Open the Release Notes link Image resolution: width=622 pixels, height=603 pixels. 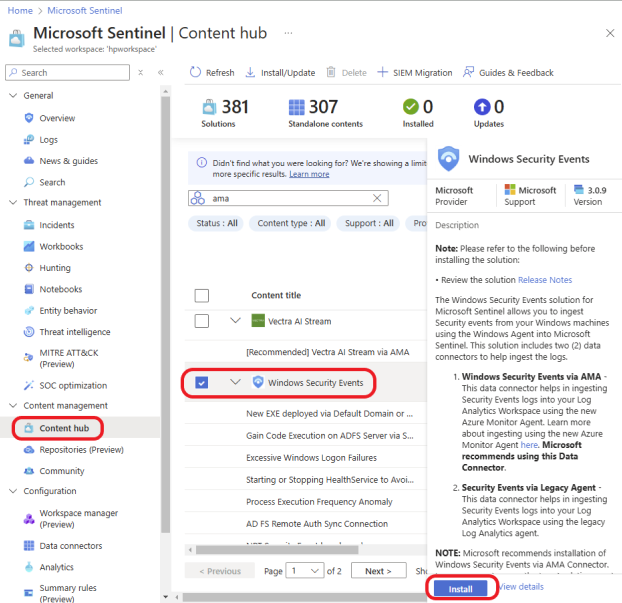click(545, 280)
